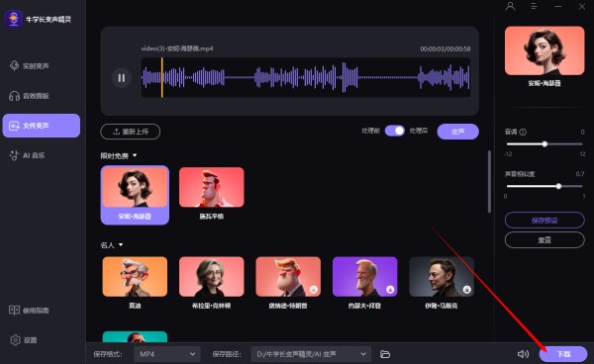Click the voice list vertical scrollbar

click(x=489, y=182)
